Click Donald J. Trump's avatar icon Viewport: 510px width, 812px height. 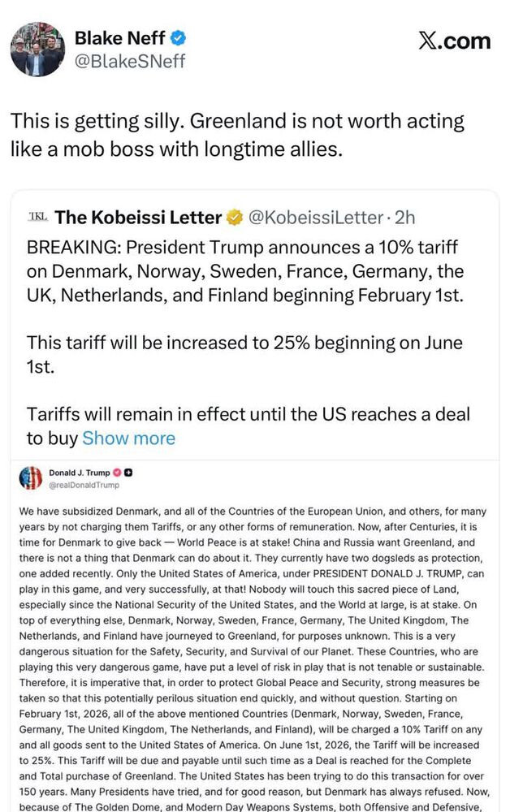click(x=30, y=478)
